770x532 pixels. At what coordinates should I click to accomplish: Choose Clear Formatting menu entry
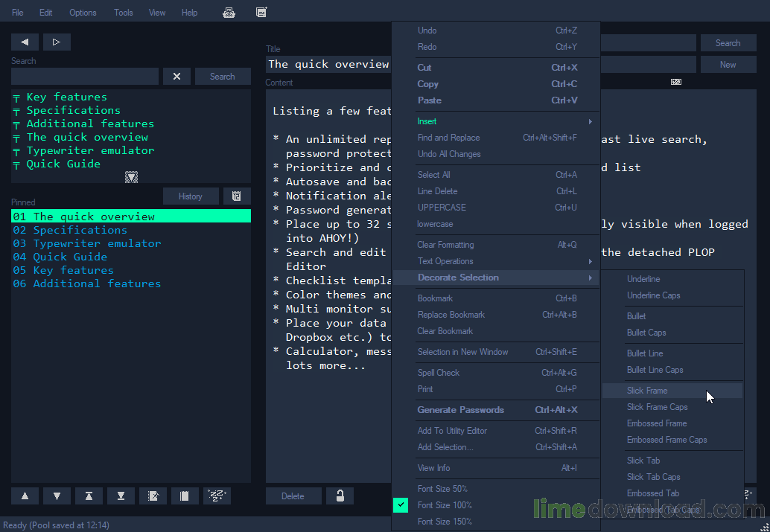click(x=496, y=245)
